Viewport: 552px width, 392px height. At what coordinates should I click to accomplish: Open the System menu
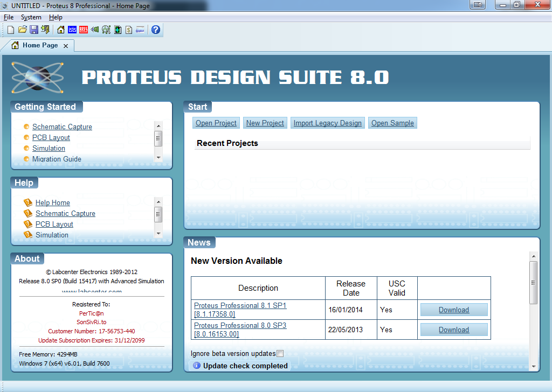pyautogui.click(x=31, y=17)
